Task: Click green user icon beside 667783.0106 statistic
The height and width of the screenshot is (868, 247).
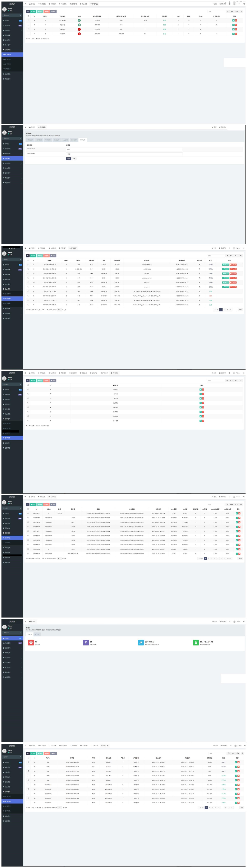Action: (196, 643)
